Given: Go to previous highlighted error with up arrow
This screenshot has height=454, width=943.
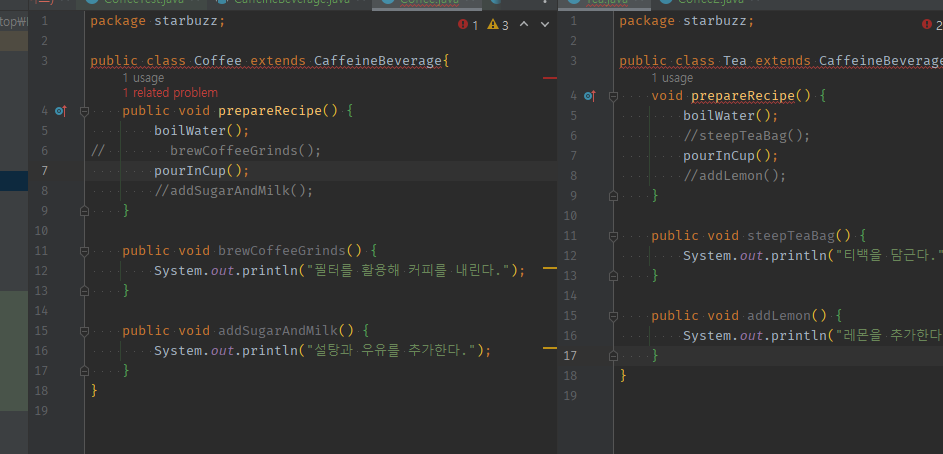Looking at the screenshot, I should pyautogui.click(x=524, y=25).
